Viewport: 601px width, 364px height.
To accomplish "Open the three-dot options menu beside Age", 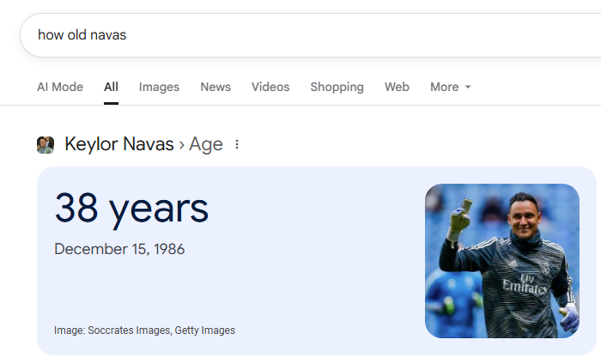I will [x=237, y=144].
